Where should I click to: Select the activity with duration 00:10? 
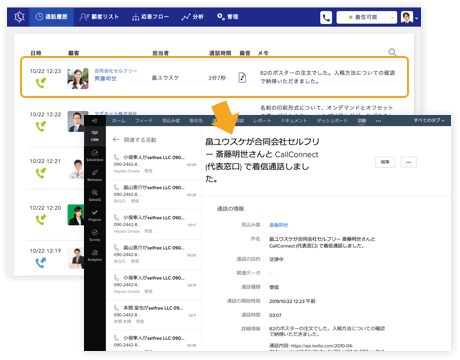click(x=154, y=284)
